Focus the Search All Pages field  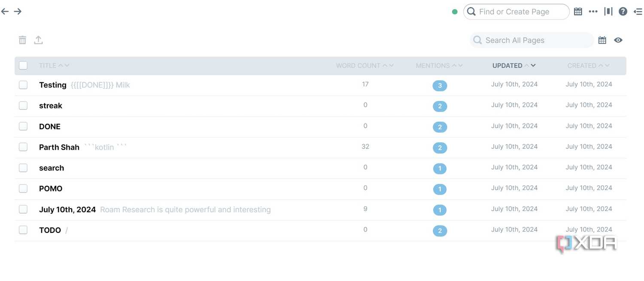[532, 40]
